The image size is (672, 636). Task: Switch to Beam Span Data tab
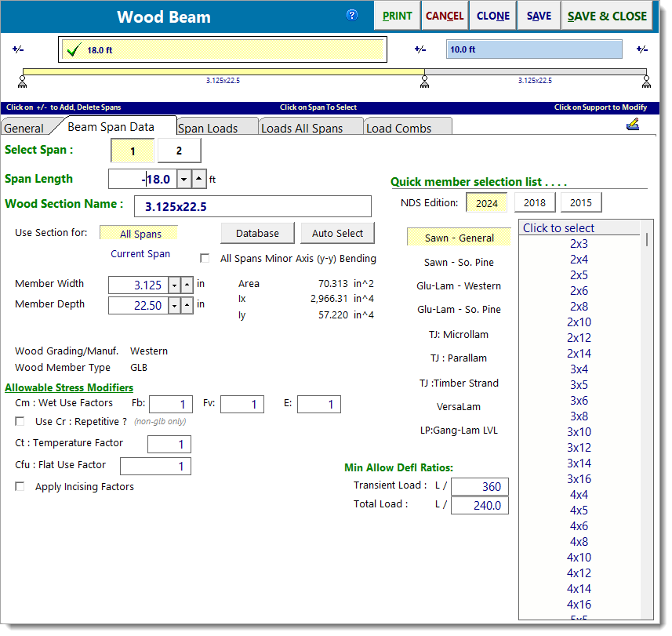click(x=111, y=127)
